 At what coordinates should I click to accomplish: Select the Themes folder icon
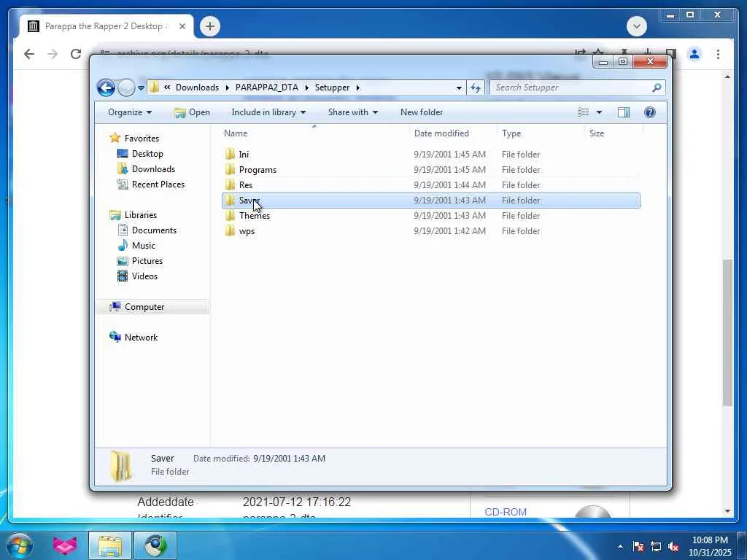[x=230, y=215]
